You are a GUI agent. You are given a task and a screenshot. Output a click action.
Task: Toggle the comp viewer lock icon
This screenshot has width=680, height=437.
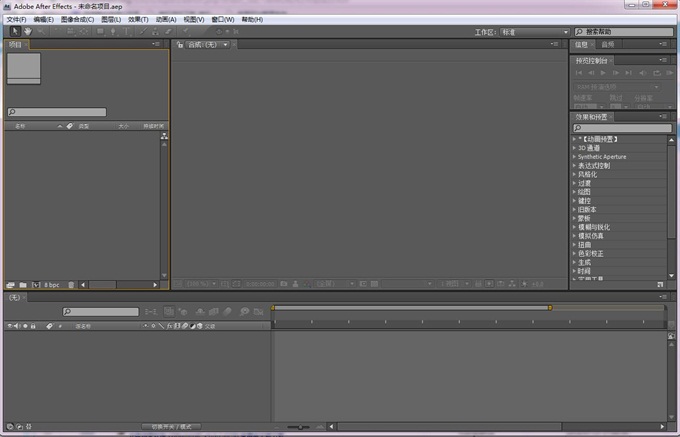180,44
